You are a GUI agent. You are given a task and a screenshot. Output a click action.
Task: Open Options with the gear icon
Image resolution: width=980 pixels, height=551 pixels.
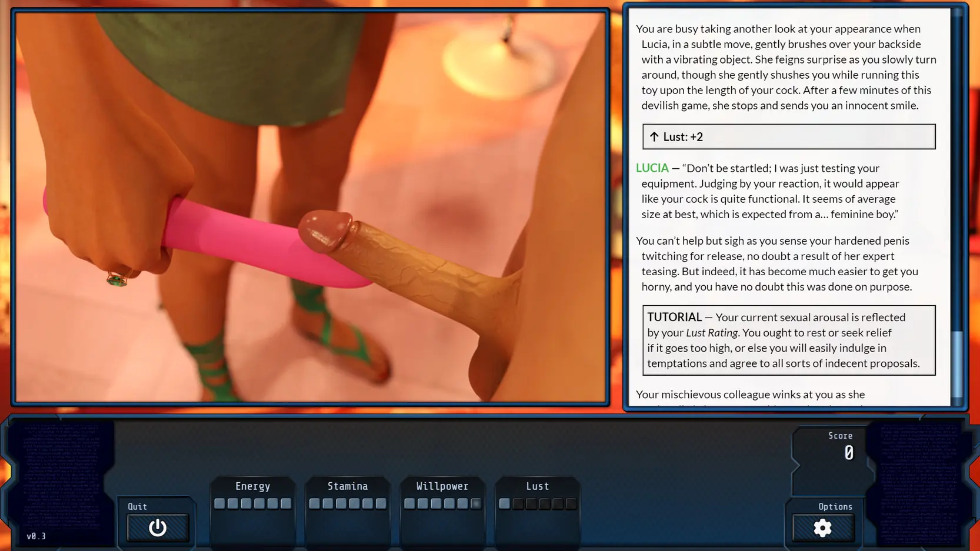[822, 527]
